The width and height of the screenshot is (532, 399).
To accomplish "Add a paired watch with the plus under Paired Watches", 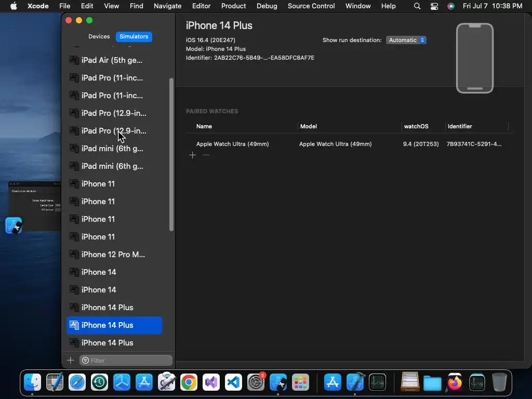I will pos(192,155).
